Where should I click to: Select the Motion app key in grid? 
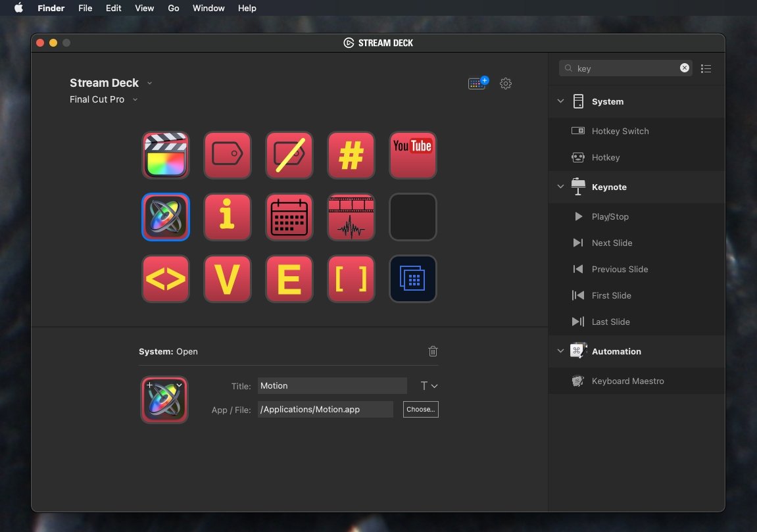pyautogui.click(x=166, y=217)
